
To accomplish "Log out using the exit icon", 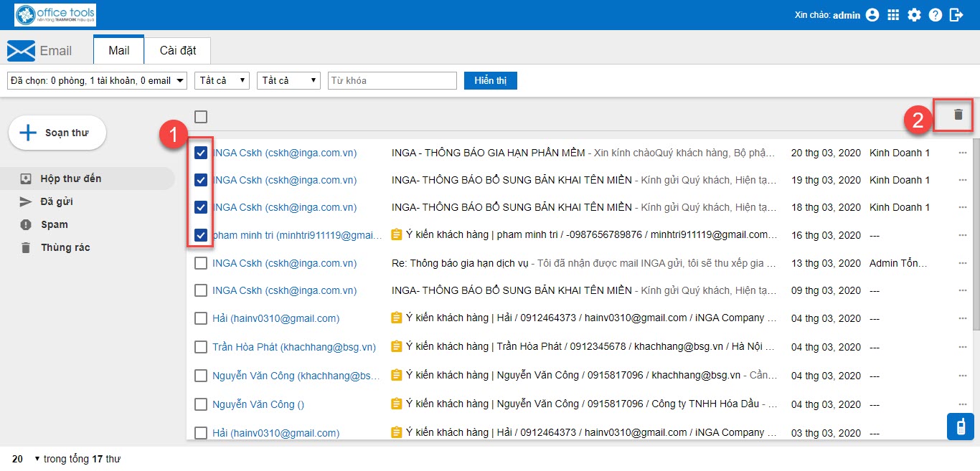I will click(956, 15).
